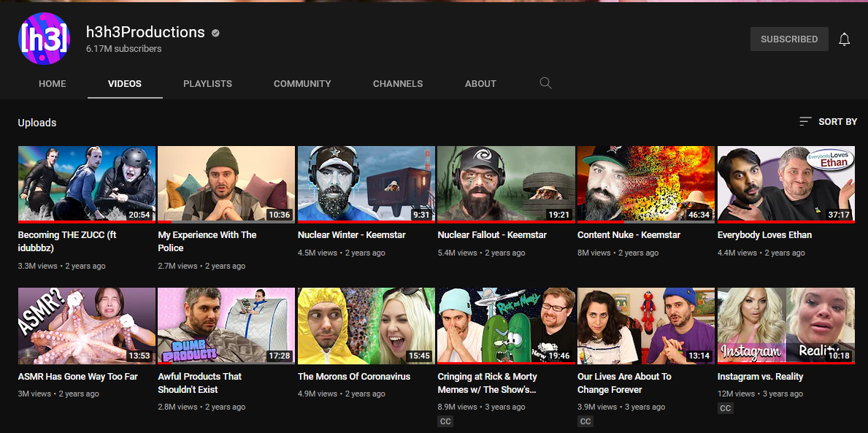Click the h3h3Productions channel name text

pos(145,32)
